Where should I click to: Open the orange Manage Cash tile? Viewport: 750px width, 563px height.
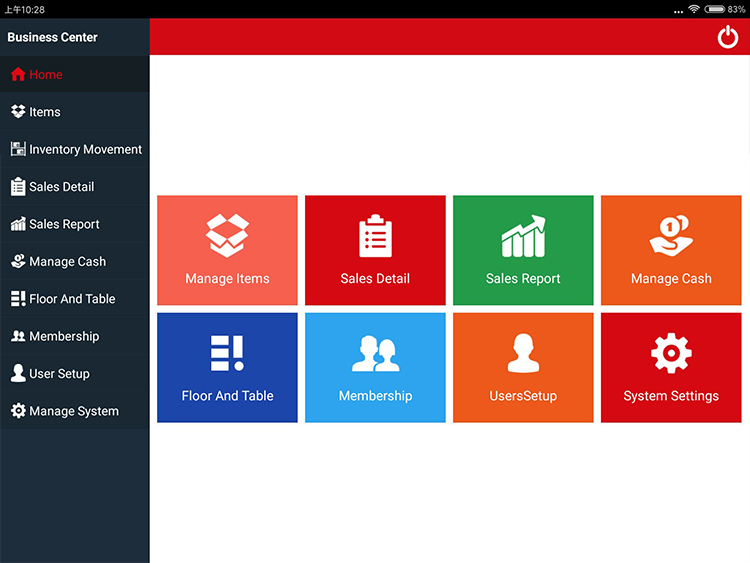click(x=671, y=250)
